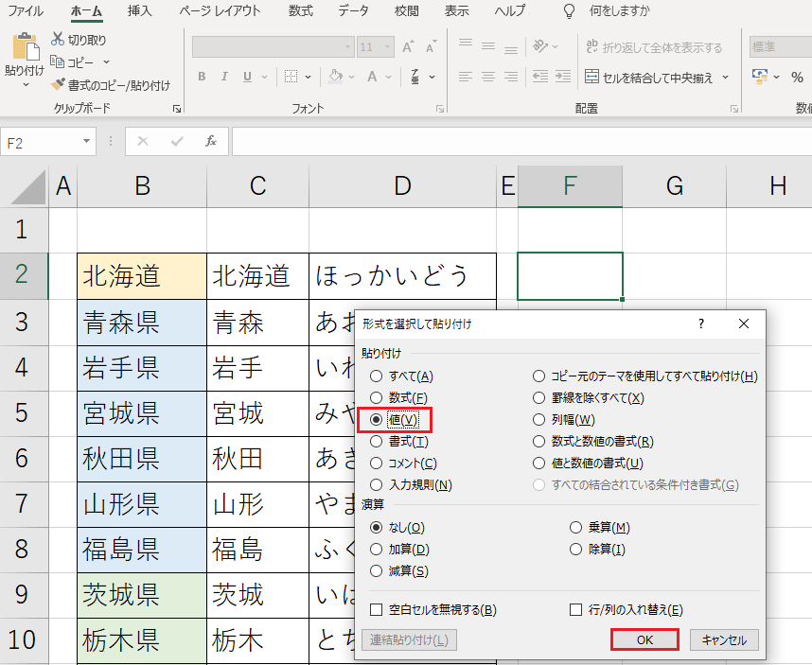The image size is (812, 665).
Task: Check 行/列の入れ替え(E) checkbox
Action: click(575, 609)
